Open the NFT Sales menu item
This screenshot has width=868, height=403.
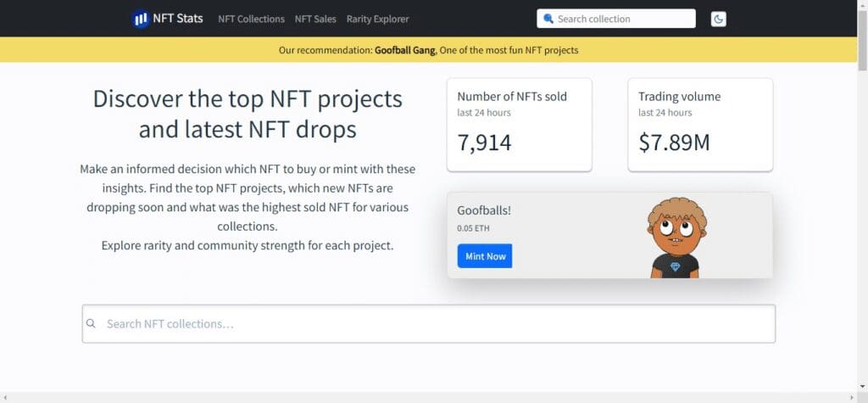coord(315,19)
